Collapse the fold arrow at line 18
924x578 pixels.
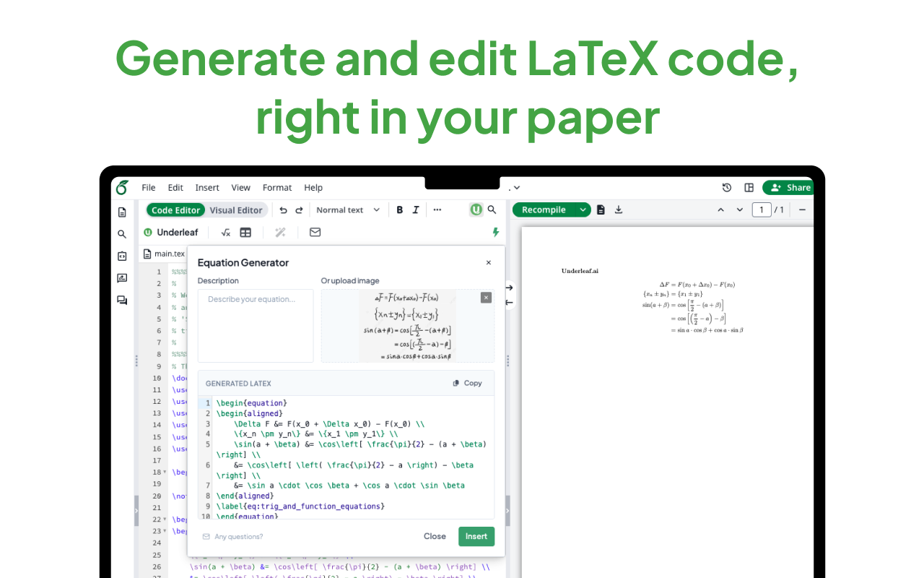pos(165,472)
